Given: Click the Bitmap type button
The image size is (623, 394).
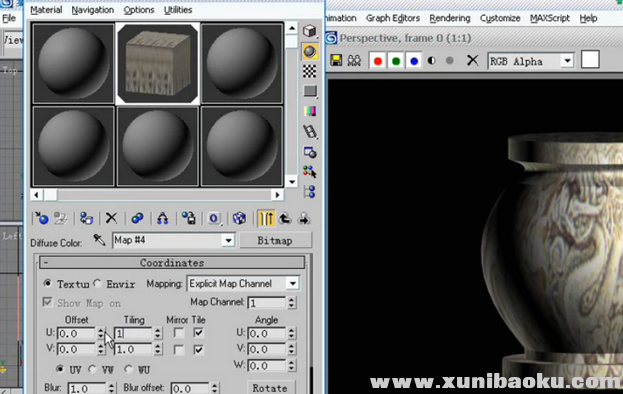Looking at the screenshot, I should (x=275, y=240).
